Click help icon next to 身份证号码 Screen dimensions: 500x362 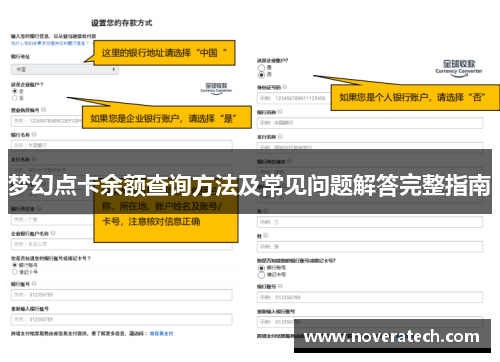(x=285, y=87)
